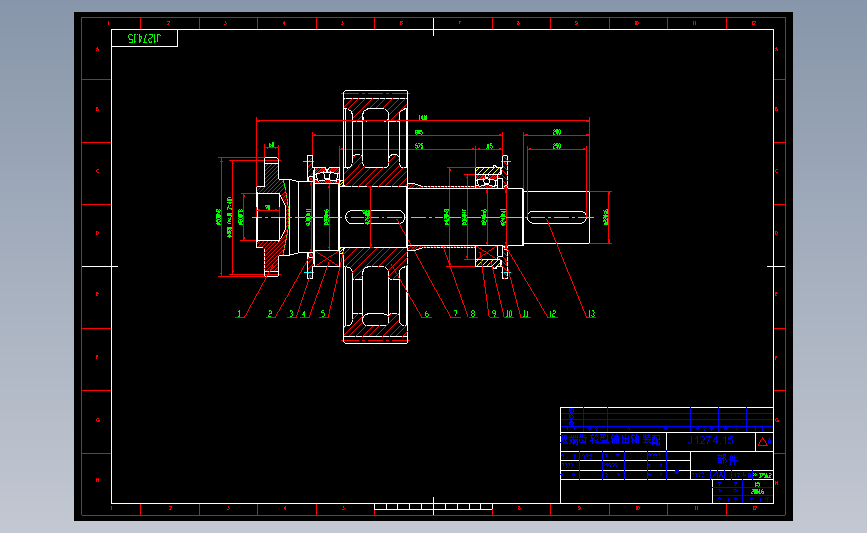
Task: Click part balloon number 9
Action: 494,313
